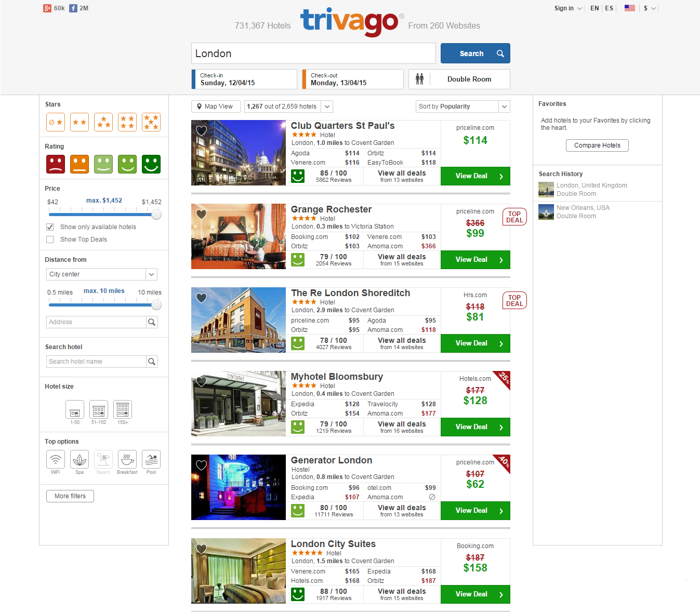
Task: View Deal for Myhotel Bloomsbury
Action: [476, 427]
